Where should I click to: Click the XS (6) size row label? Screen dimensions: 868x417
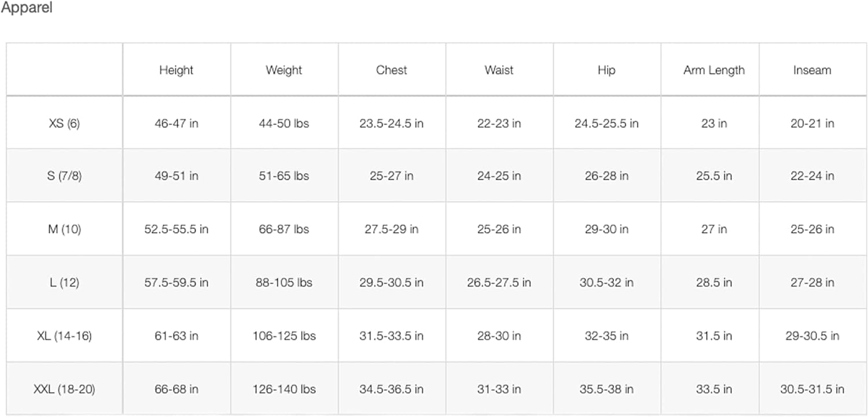click(x=64, y=123)
